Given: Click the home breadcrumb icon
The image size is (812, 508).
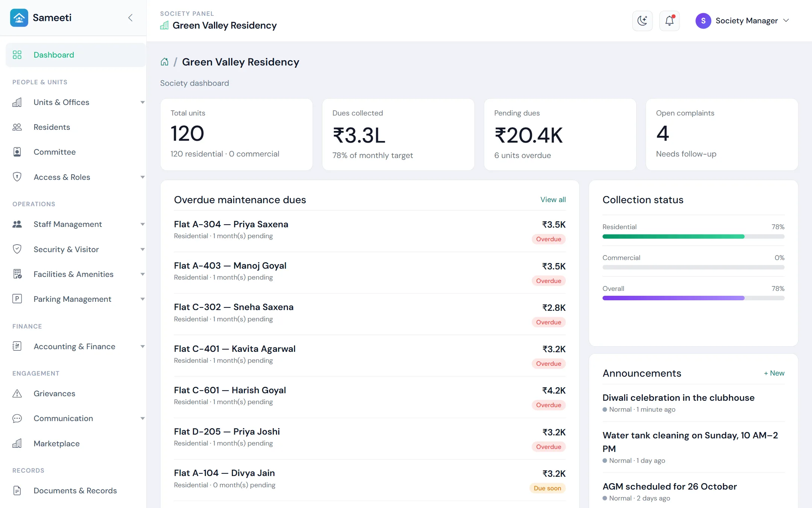Looking at the screenshot, I should coord(164,62).
